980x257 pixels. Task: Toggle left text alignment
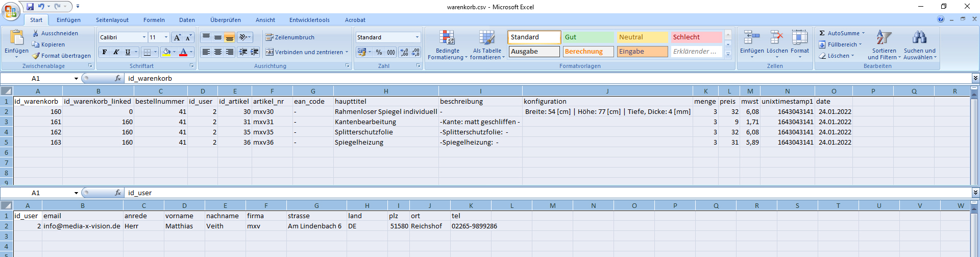click(x=206, y=52)
